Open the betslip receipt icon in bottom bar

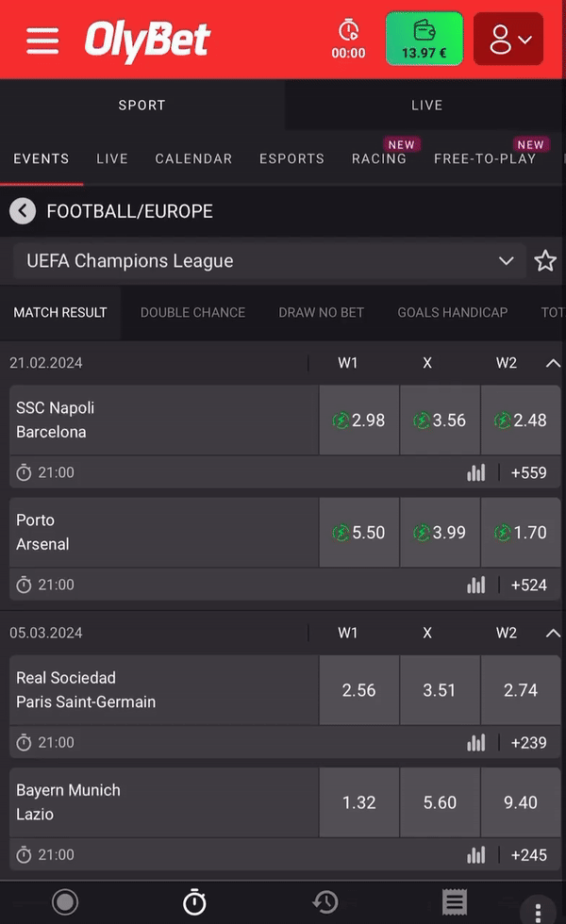455,902
